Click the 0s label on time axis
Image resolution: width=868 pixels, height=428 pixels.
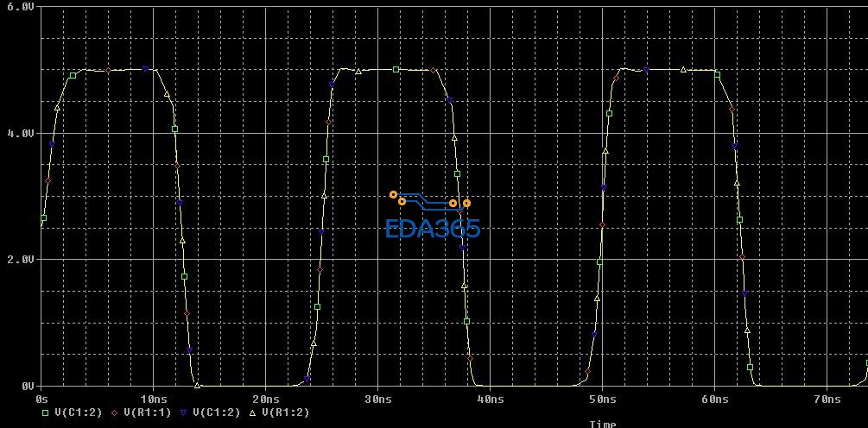42,399
